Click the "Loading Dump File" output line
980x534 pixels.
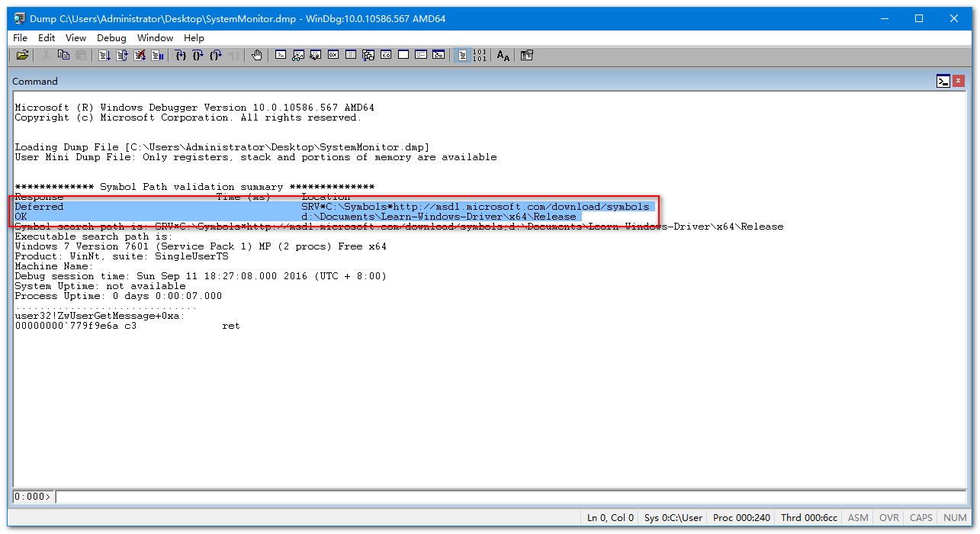(x=222, y=147)
